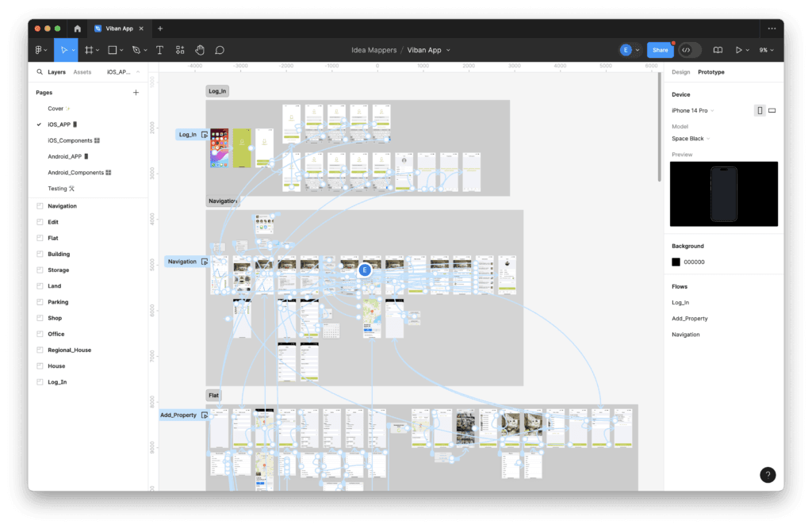Open file name Viban App dropdown chevron
812x528 pixels.
(x=449, y=50)
